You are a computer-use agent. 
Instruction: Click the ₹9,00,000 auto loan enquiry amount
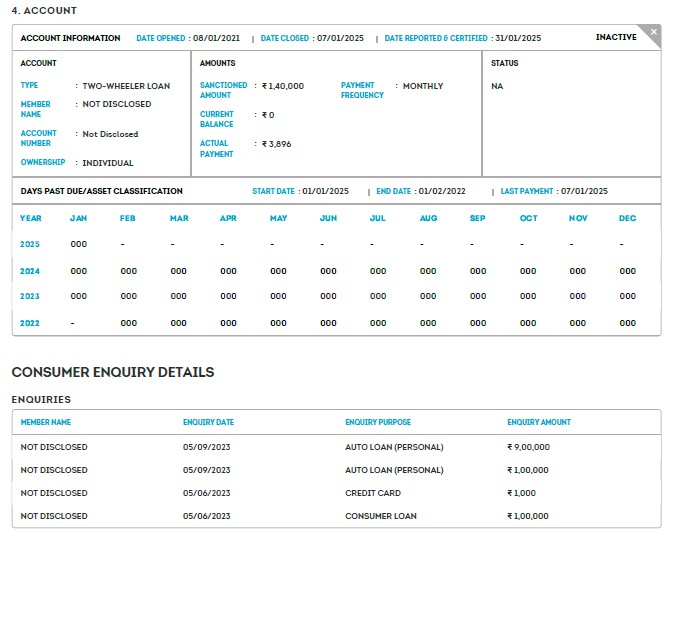pyautogui.click(x=528, y=447)
